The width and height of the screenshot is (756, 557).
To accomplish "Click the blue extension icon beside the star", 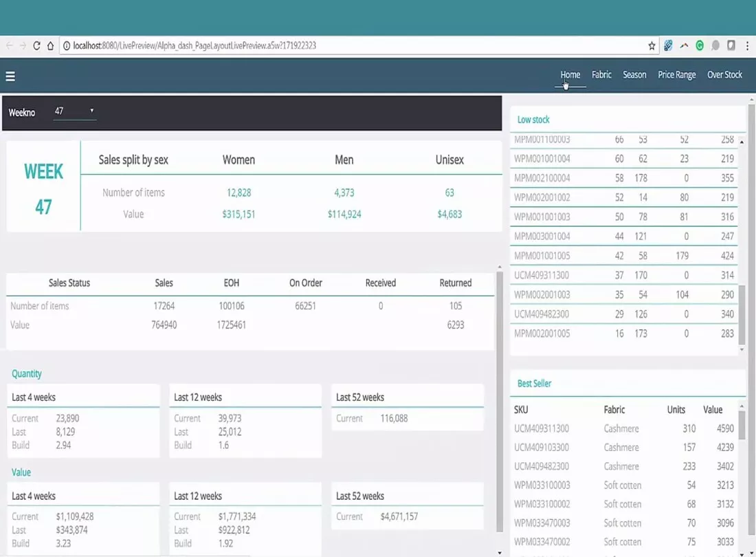I will point(668,46).
